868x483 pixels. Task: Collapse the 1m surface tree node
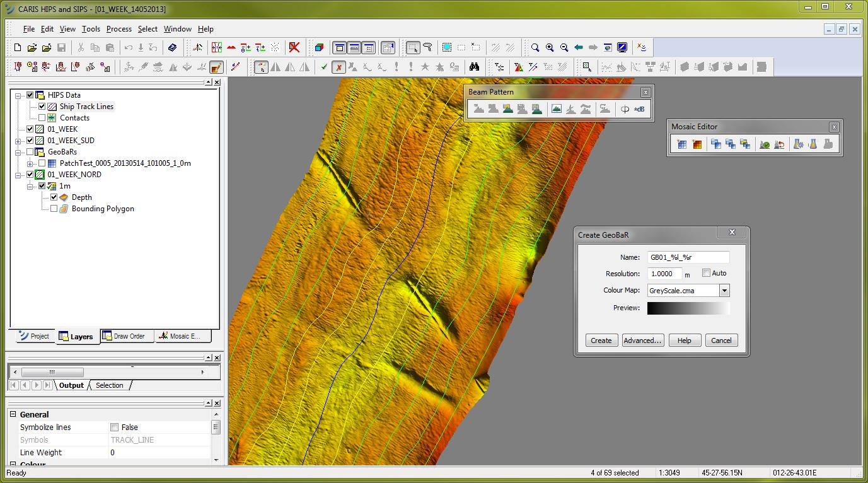tap(30, 186)
